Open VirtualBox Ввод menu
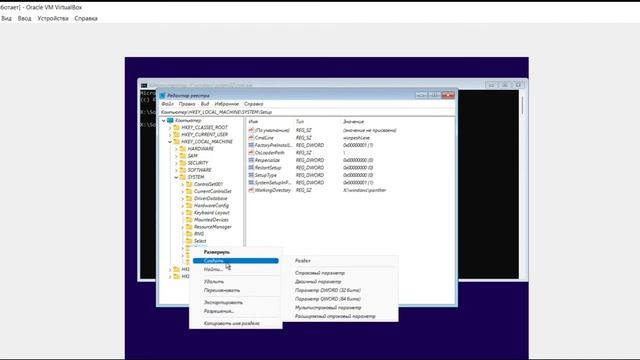640x360 pixels. click(x=24, y=18)
